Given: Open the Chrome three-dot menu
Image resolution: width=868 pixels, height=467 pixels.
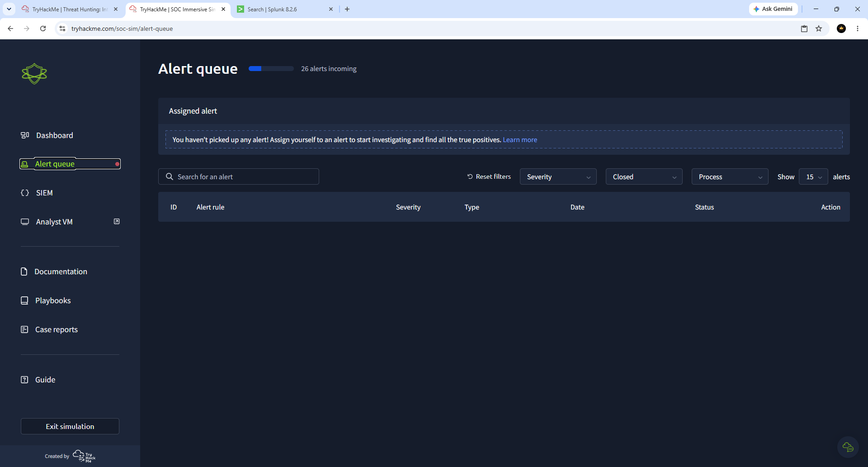Looking at the screenshot, I should pyautogui.click(x=858, y=29).
